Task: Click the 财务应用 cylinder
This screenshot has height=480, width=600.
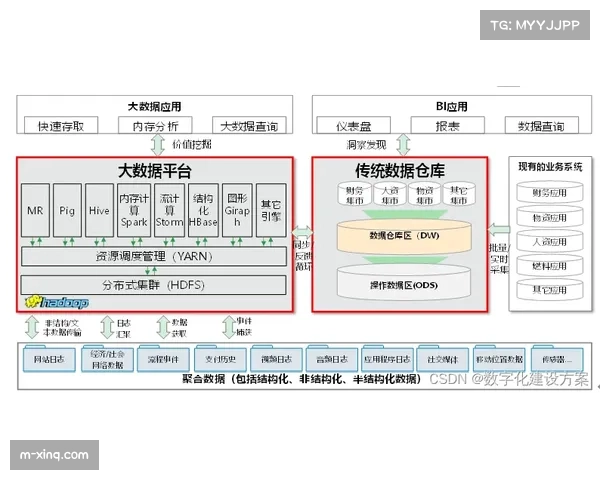Action: tap(550, 192)
